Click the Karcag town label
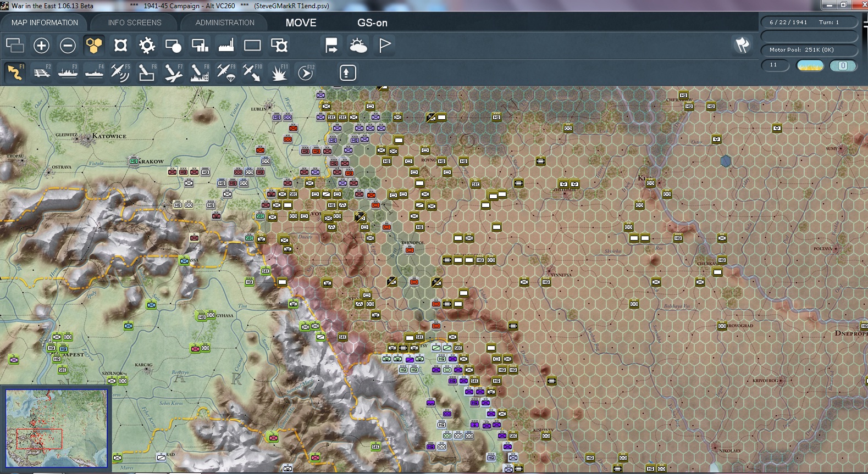Screen dimensions: 868x474 tap(143, 365)
